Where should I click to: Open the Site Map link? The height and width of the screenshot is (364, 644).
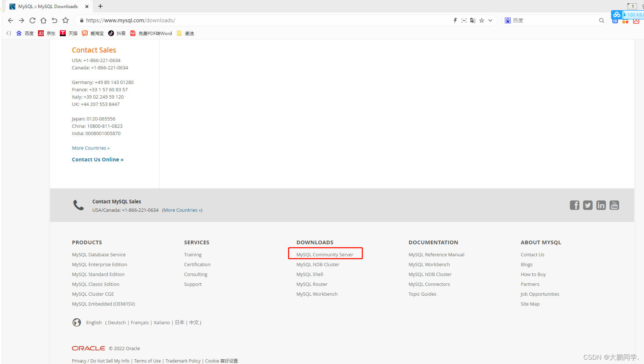(x=530, y=304)
